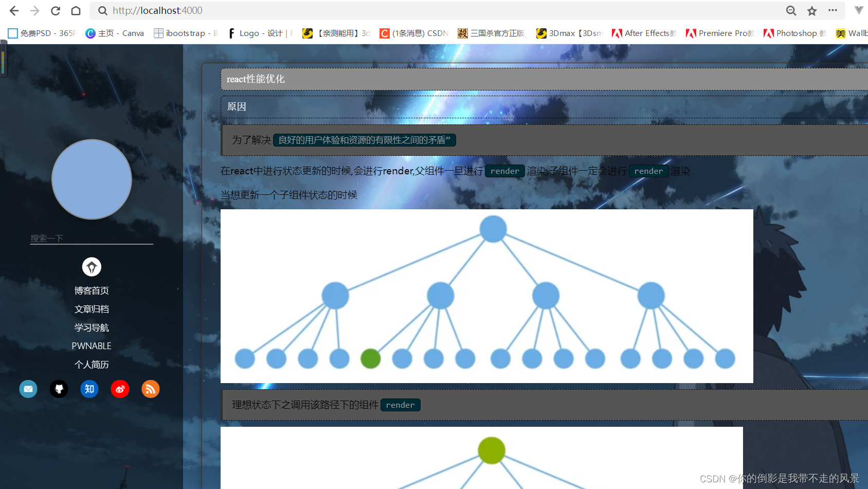Open the download arrow at top-right corner
This screenshot has height=489, width=868.
coord(858,10)
